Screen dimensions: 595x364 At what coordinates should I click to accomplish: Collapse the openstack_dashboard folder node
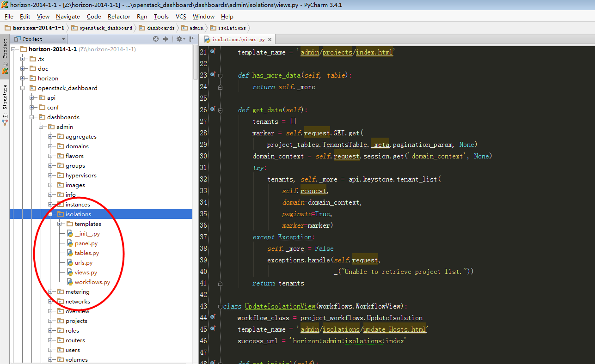click(23, 88)
